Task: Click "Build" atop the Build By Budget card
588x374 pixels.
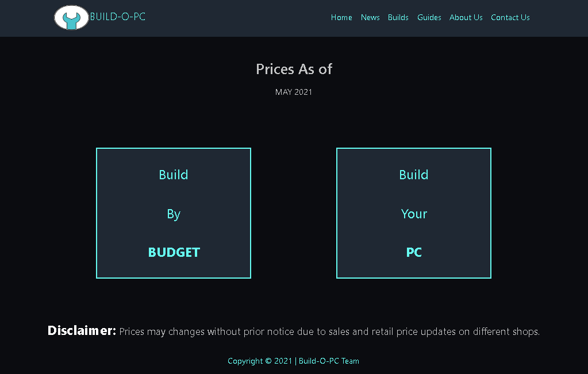Action: [x=174, y=175]
